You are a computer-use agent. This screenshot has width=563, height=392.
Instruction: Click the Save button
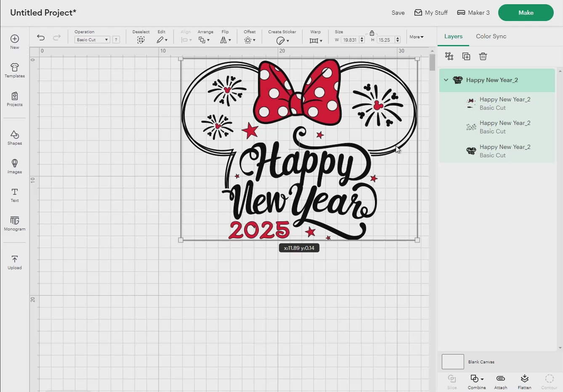pyautogui.click(x=398, y=13)
